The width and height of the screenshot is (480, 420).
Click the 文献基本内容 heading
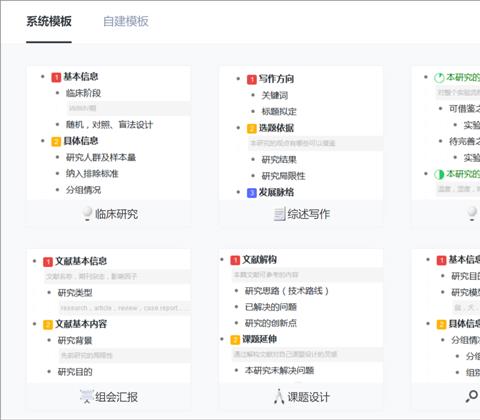[81, 324]
